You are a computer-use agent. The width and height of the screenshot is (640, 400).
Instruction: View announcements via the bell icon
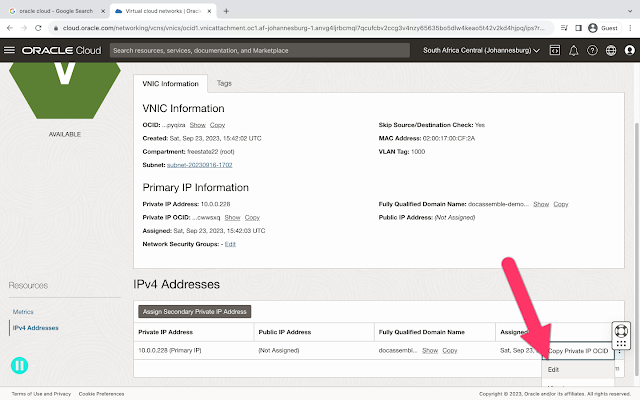coord(573,50)
